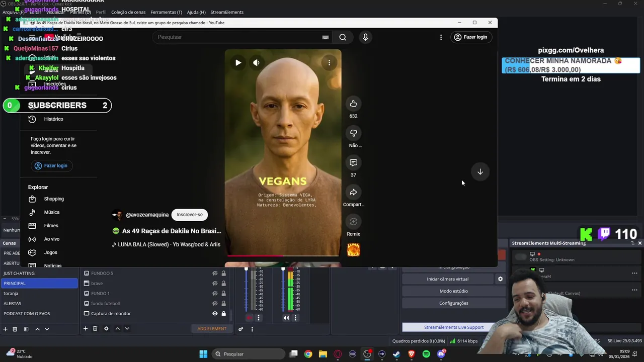Toggle visibility of brave source
This screenshot has width=644, height=362.
tap(215, 284)
